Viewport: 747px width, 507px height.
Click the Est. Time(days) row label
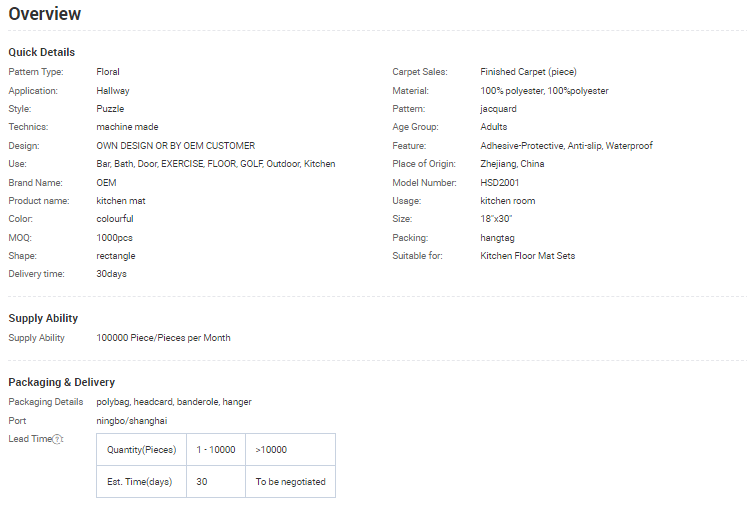click(140, 482)
